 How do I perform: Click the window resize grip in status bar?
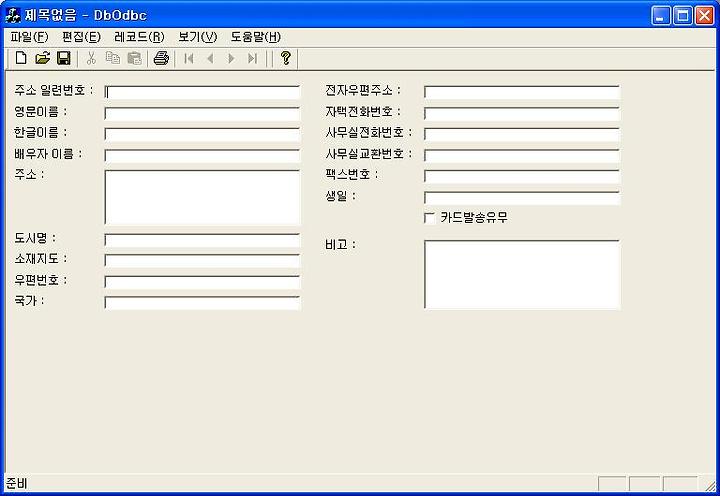tap(710, 485)
